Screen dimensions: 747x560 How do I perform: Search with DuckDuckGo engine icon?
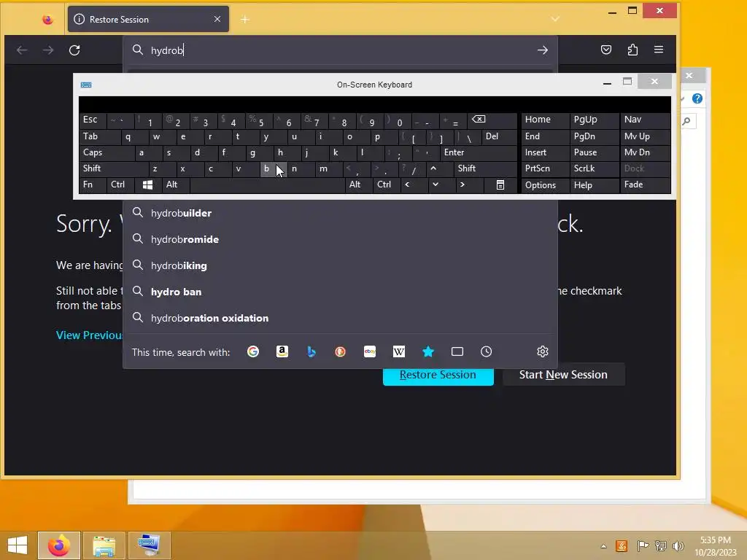pos(340,351)
